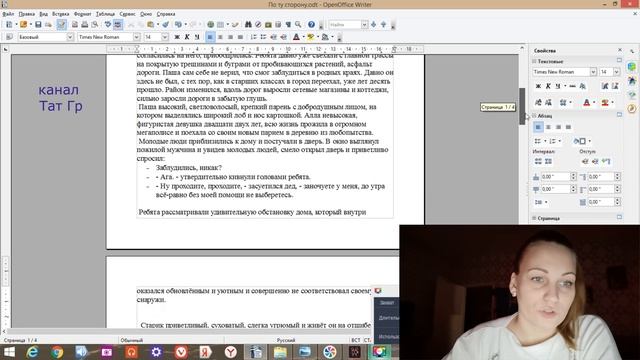
Task: Open Find & Replace binoculars icon
Action: point(248,25)
